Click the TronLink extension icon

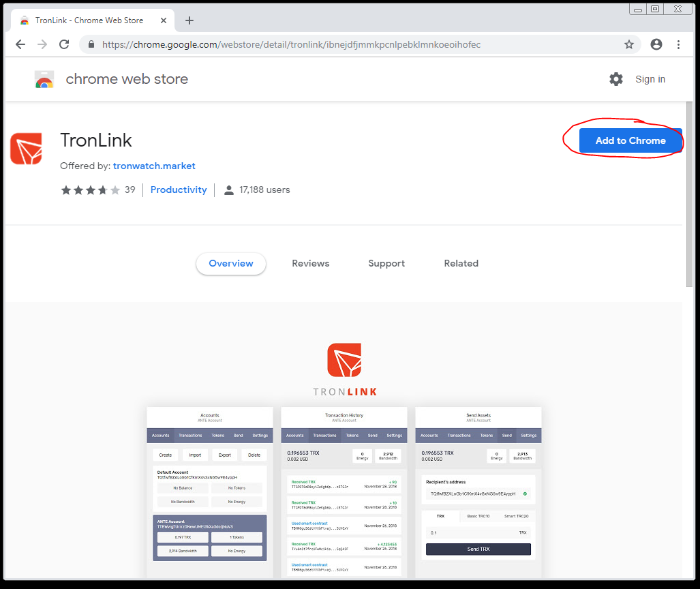point(27,148)
